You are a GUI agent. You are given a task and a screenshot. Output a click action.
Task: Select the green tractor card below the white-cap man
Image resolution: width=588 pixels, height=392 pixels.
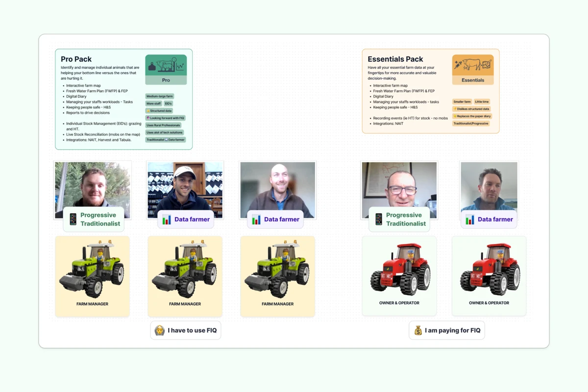click(x=185, y=276)
